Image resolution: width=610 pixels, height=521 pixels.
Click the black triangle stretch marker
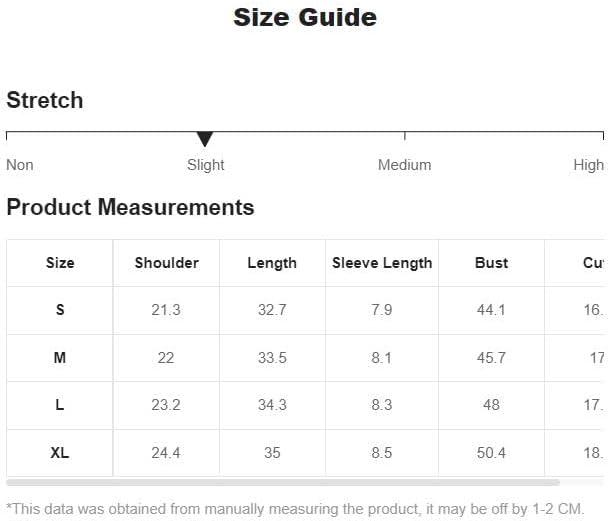(205, 139)
